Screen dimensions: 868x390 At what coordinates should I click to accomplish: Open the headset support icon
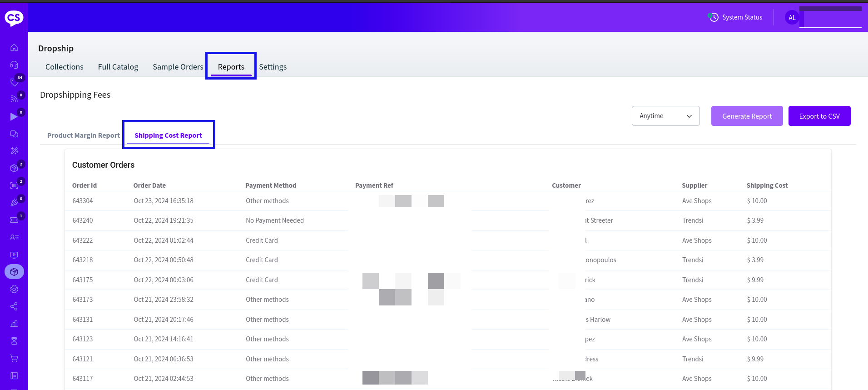click(14, 65)
